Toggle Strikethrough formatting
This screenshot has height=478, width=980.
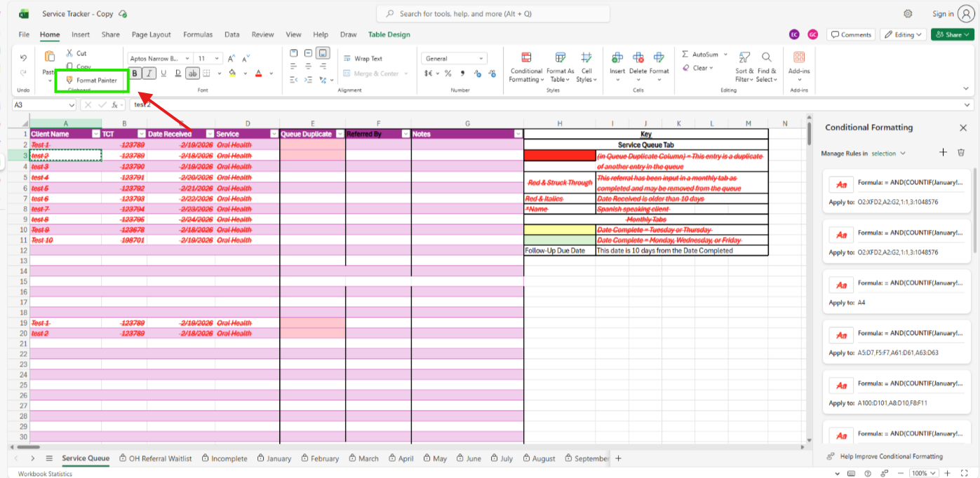(192, 73)
